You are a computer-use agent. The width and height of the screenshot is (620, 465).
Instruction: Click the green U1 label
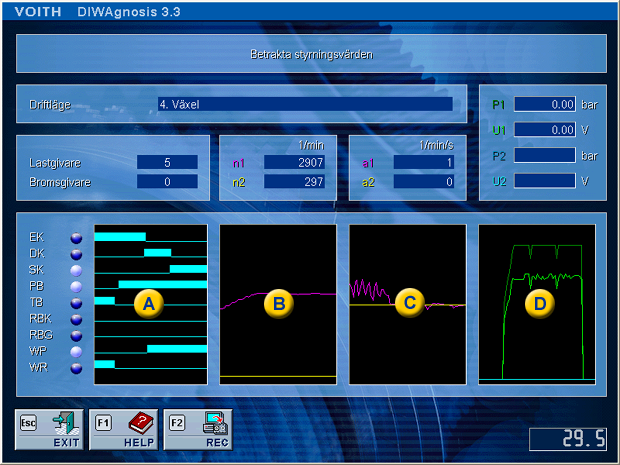pos(499,130)
